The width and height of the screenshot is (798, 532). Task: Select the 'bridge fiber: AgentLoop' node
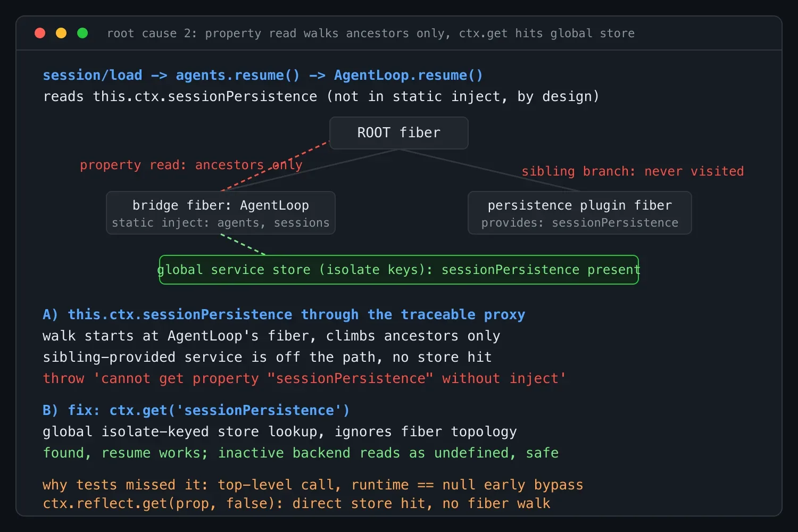point(221,213)
